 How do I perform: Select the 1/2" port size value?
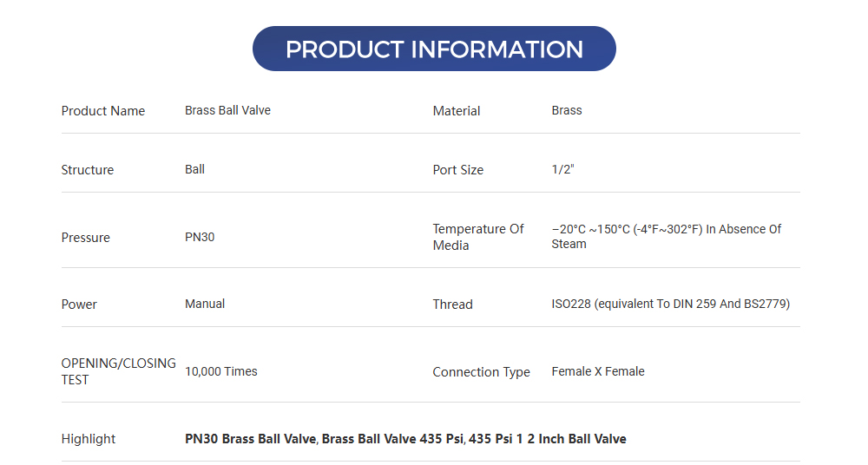pos(563,169)
